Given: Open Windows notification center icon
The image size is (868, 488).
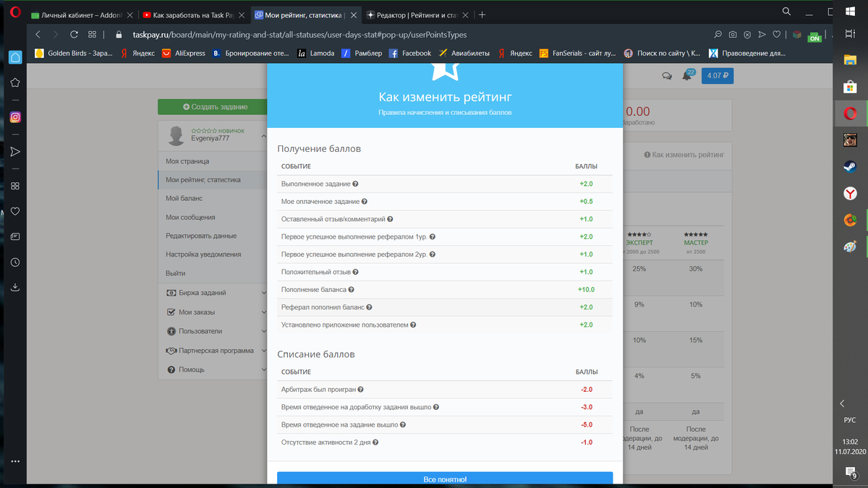Looking at the screenshot, I should [851, 473].
